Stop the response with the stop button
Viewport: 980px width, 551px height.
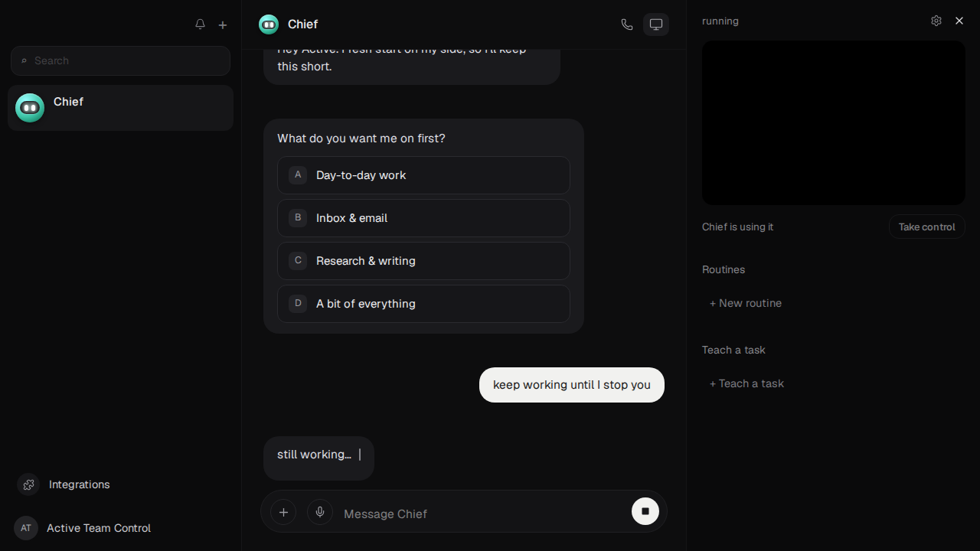[645, 511]
